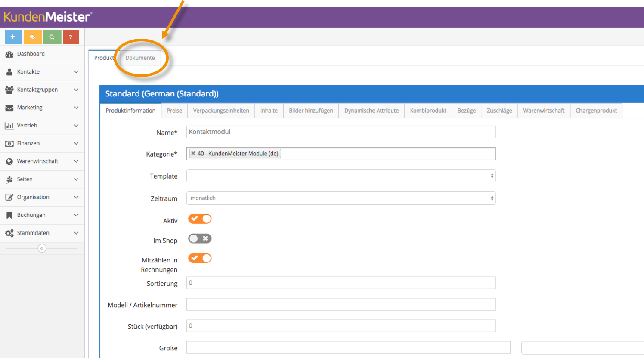Image resolution: width=644 pixels, height=358 pixels.
Task: Open the Zuschläge tab
Action: [499, 111]
